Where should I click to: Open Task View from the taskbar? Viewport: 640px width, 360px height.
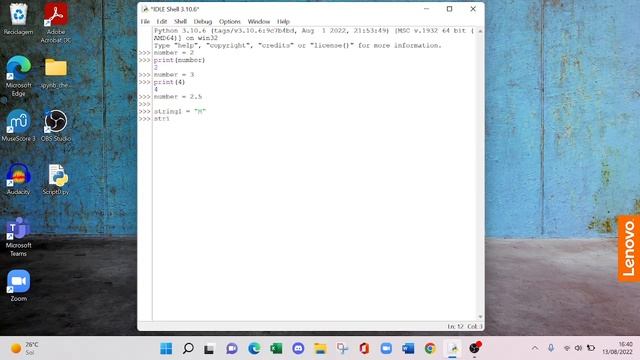click(x=210, y=349)
